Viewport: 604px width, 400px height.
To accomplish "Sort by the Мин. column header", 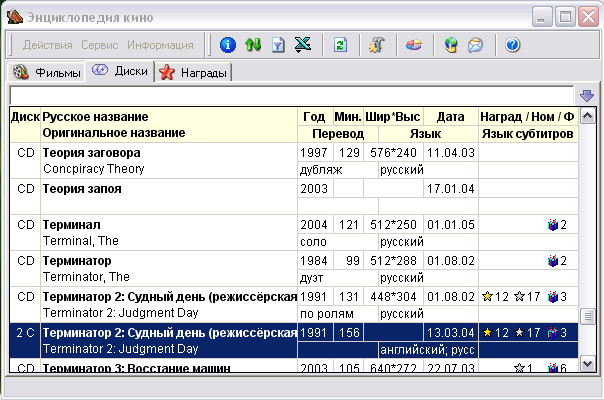I will pos(348,116).
